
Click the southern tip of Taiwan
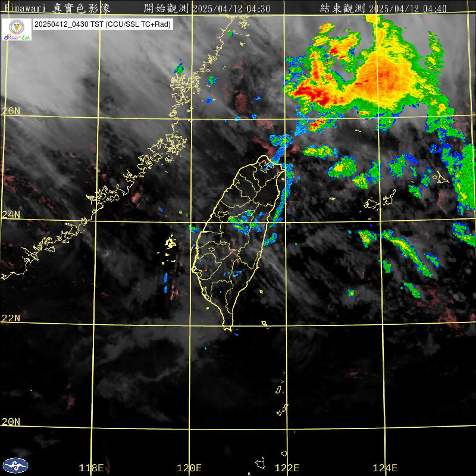tap(227, 327)
